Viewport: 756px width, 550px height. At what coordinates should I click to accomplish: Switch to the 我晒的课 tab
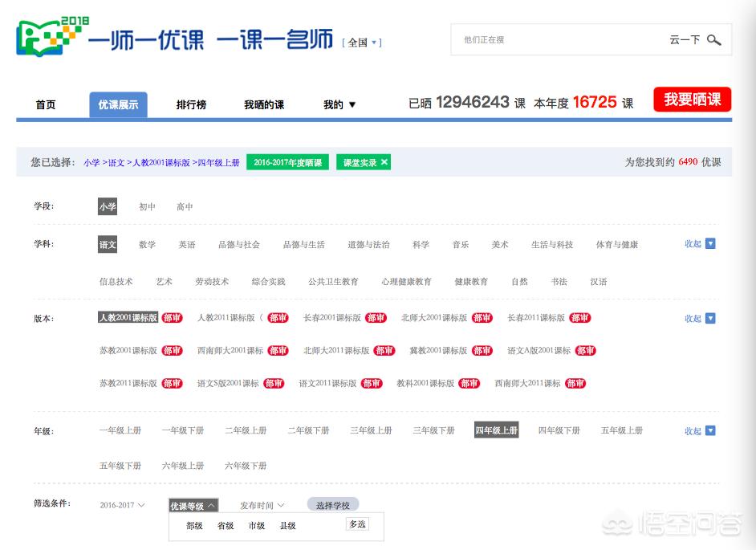263,104
